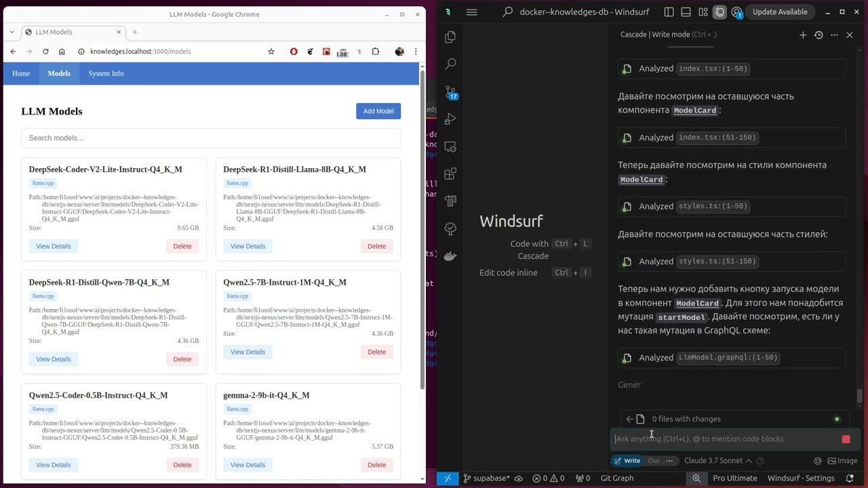
Task: Open the Extensions view in Windsurf
Action: click(450, 174)
